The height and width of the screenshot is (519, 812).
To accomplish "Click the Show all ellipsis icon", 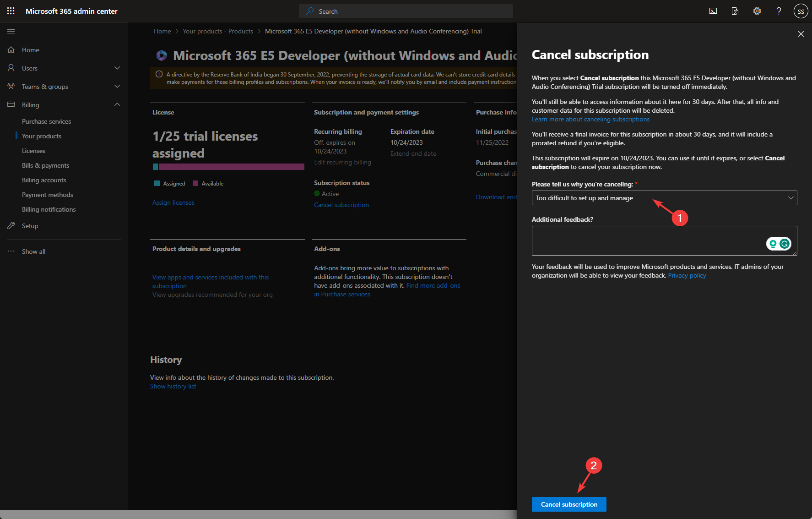I will (11, 251).
